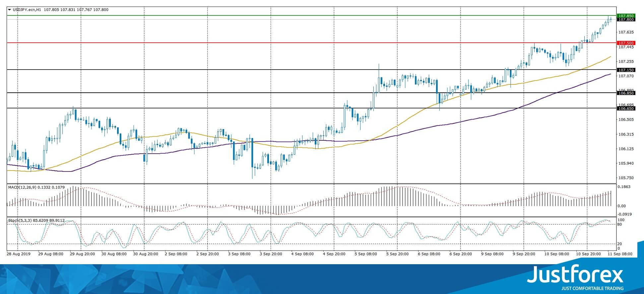Select the 10 Sep 08:00 time label
This screenshot has width=644, height=294.
pyautogui.click(x=557, y=254)
